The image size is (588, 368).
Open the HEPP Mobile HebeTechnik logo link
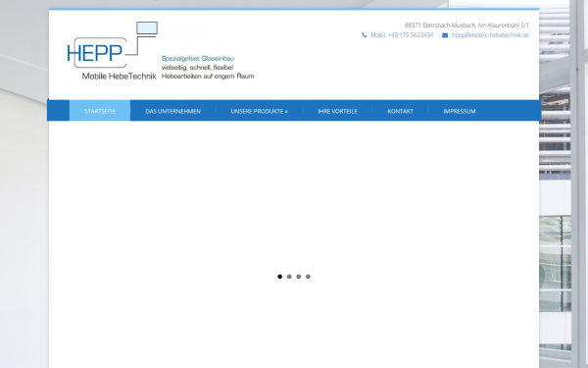click(x=161, y=51)
